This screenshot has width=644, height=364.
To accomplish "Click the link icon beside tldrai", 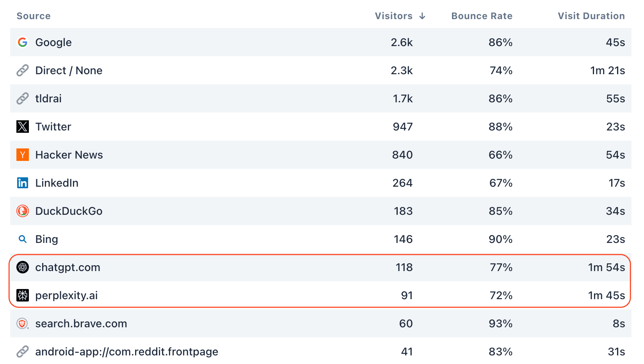I will (x=23, y=98).
